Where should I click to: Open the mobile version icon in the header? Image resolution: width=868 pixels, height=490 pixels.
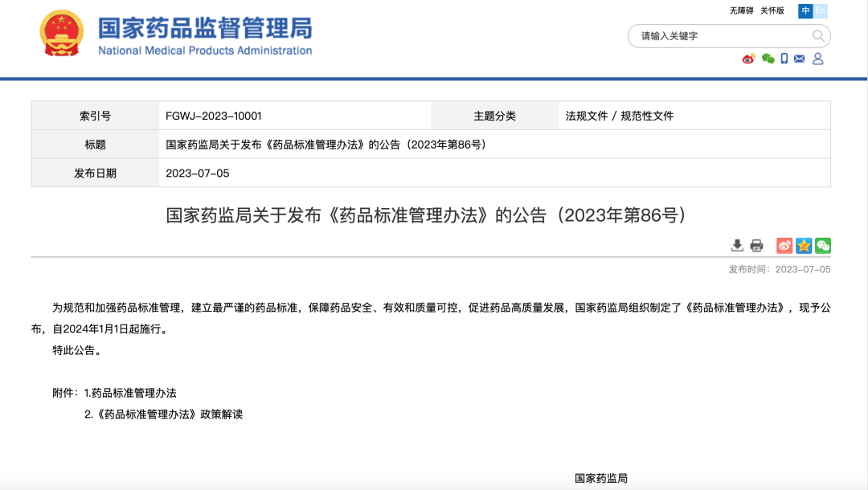point(784,59)
